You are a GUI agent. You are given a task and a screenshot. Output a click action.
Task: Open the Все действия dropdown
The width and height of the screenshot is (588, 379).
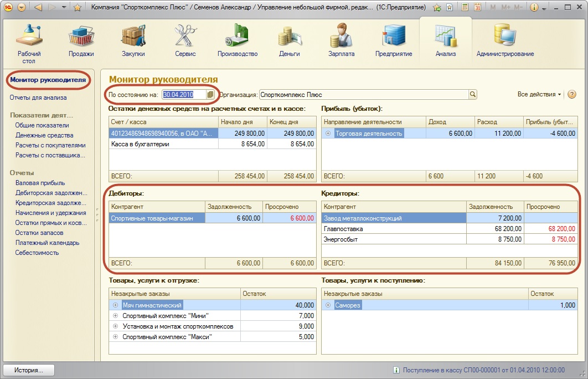(x=539, y=95)
